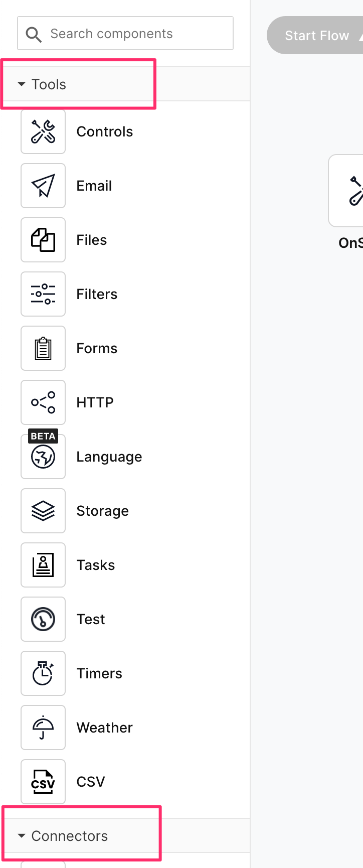Select the Email paper plane icon
Viewport: 363px width, 868px height.
[x=43, y=186]
